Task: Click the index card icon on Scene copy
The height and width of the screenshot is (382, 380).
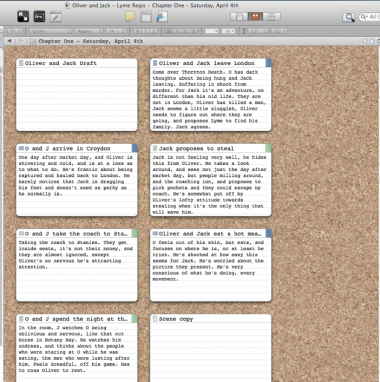Action: (x=155, y=319)
